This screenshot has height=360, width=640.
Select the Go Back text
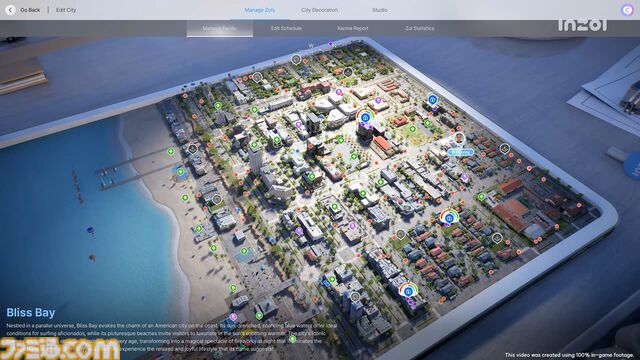[30, 10]
